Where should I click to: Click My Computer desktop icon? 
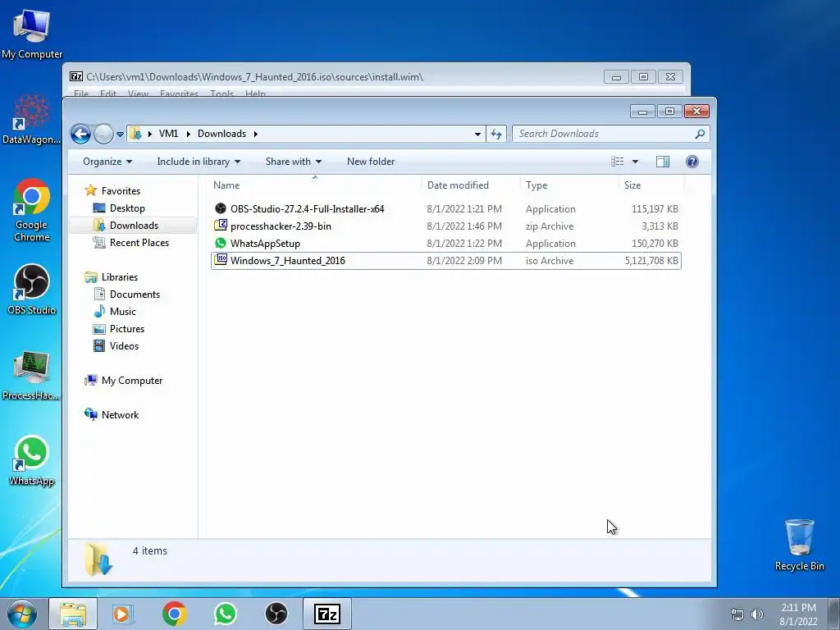pos(32,34)
